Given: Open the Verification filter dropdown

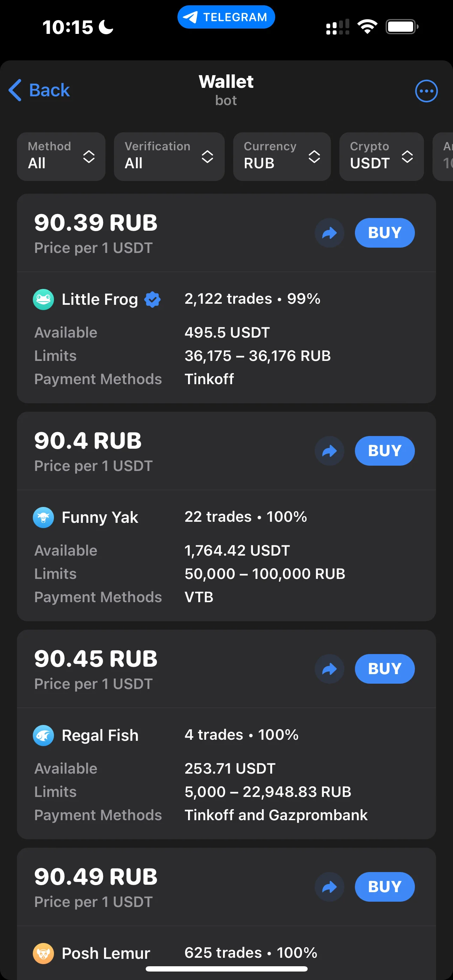Looking at the screenshot, I should coord(169,156).
